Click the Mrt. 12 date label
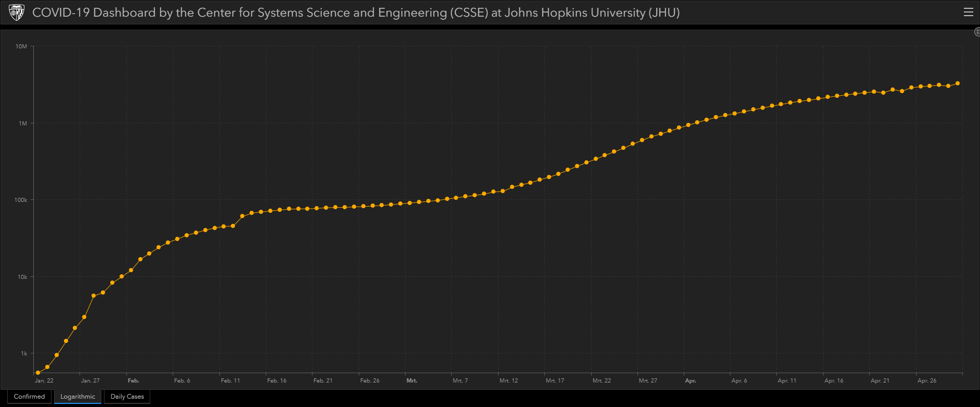Image resolution: width=980 pixels, height=407 pixels. pos(508,380)
